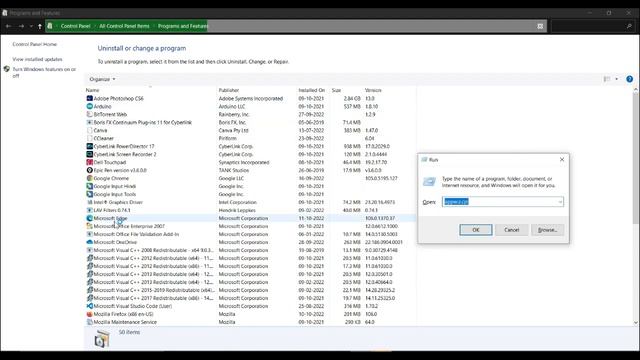Click the Adobe Photoshop CS6 program icon
This screenshot has height=360, width=640.
click(89, 98)
